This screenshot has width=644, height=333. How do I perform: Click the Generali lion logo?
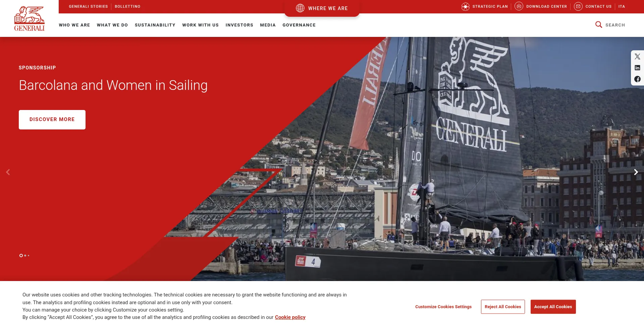[x=29, y=19]
